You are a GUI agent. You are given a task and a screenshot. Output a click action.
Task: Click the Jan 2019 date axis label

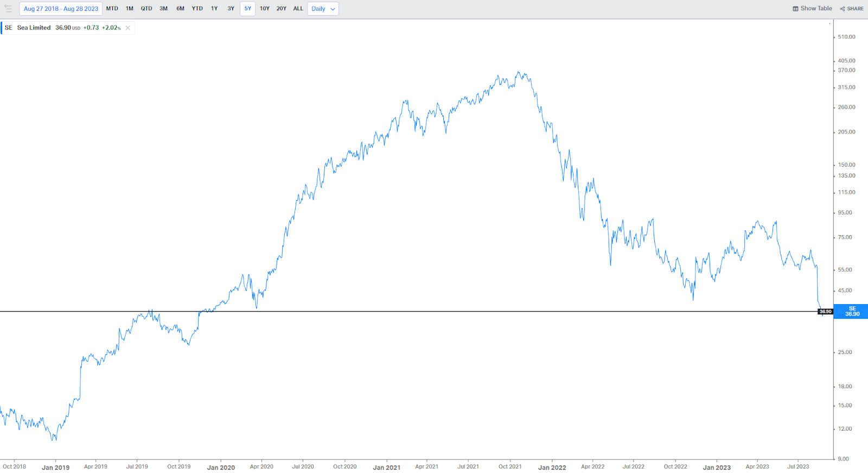(55, 467)
